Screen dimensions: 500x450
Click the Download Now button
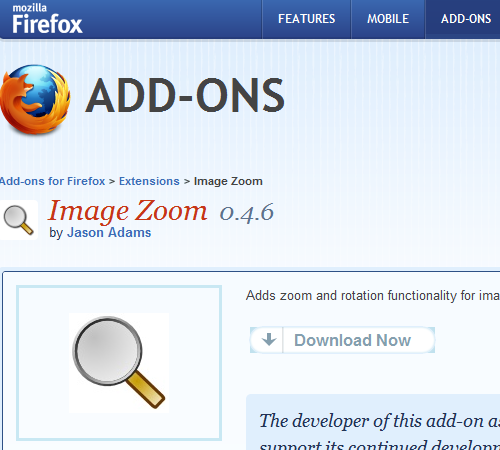pyautogui.click(x=342, y=340)
